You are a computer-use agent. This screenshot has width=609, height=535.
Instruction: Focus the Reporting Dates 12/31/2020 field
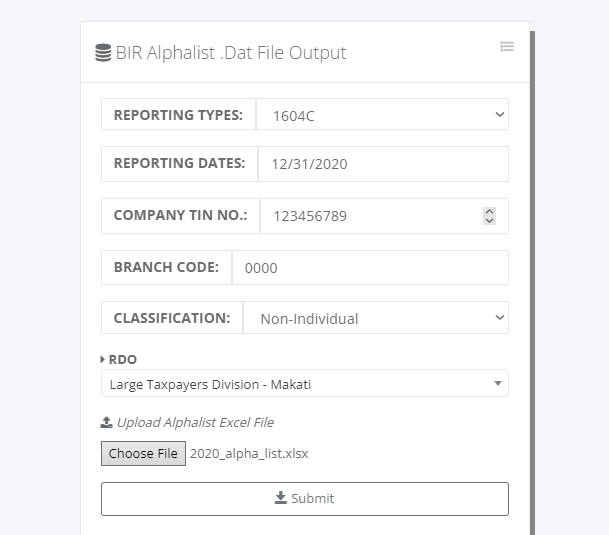[383, 164]
